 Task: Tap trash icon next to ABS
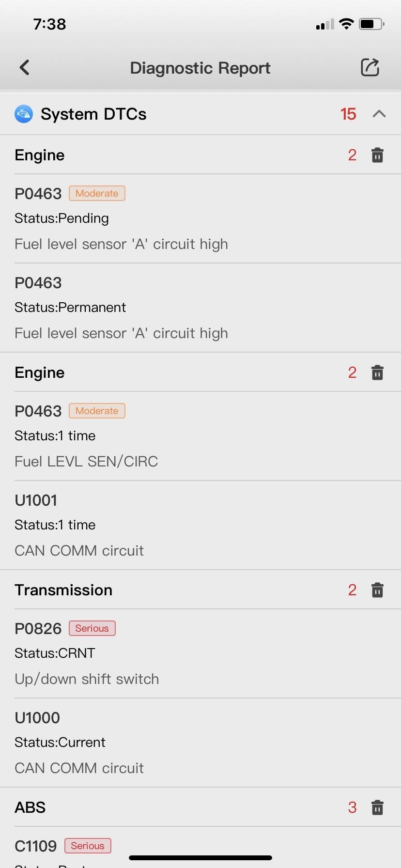pyautogui.click(x=377, y=808)
